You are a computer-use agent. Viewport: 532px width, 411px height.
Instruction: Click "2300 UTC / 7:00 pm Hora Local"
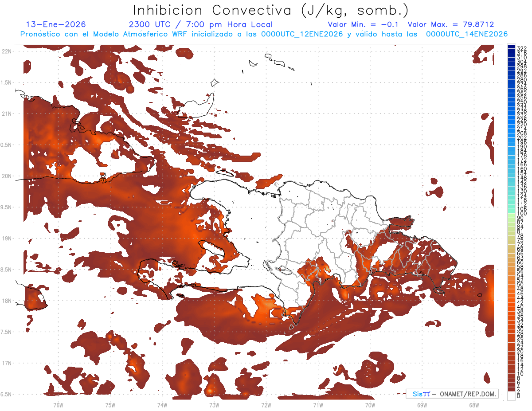200,24
